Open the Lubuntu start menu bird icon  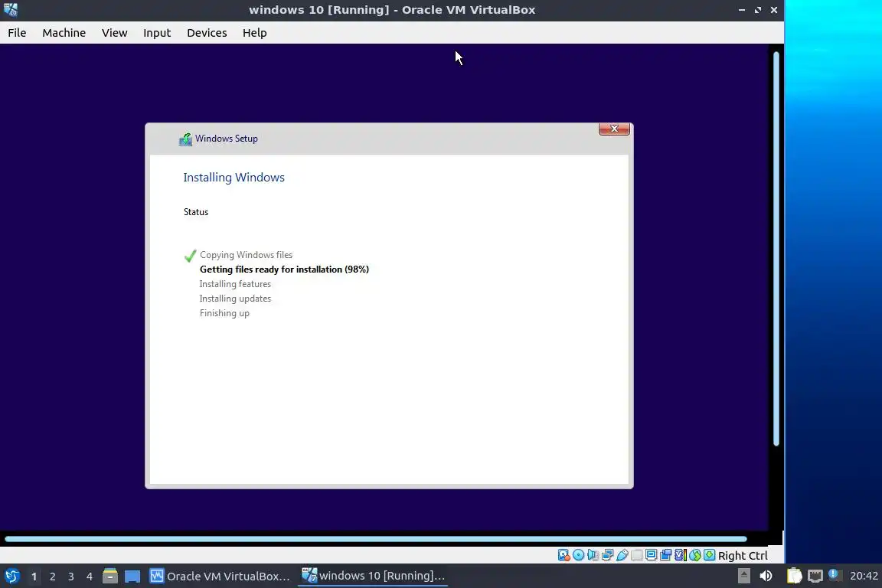tap(11, 577)
